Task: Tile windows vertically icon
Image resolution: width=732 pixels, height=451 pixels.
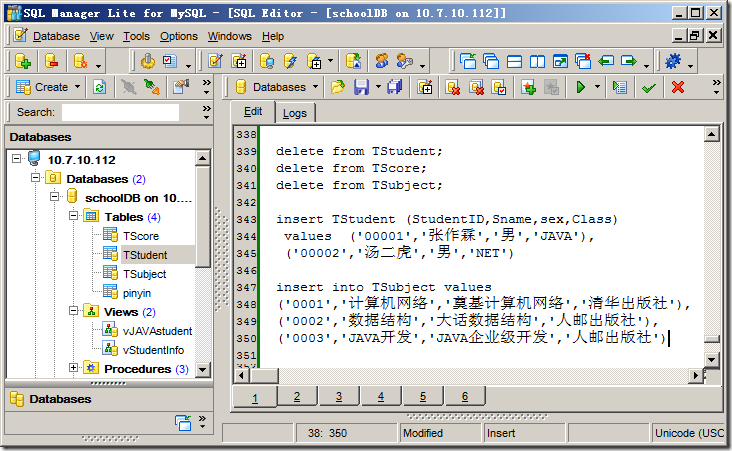Action: tap(537, 61)
